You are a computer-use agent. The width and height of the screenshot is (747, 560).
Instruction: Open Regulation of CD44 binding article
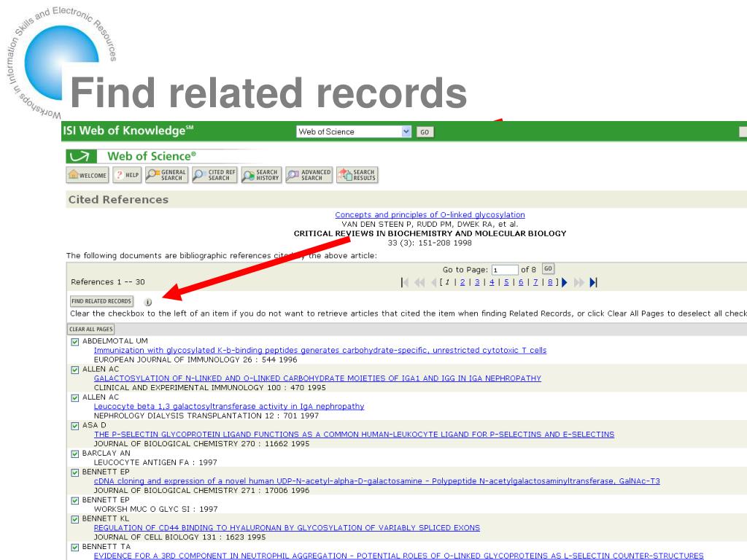(x=287, y=528)
